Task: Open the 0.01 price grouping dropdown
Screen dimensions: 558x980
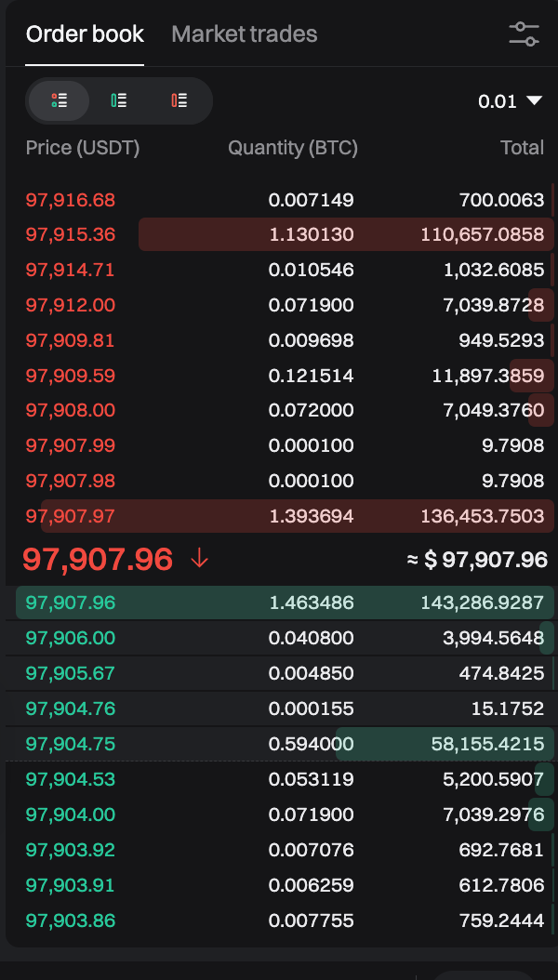Action: [x=510, y=101]
